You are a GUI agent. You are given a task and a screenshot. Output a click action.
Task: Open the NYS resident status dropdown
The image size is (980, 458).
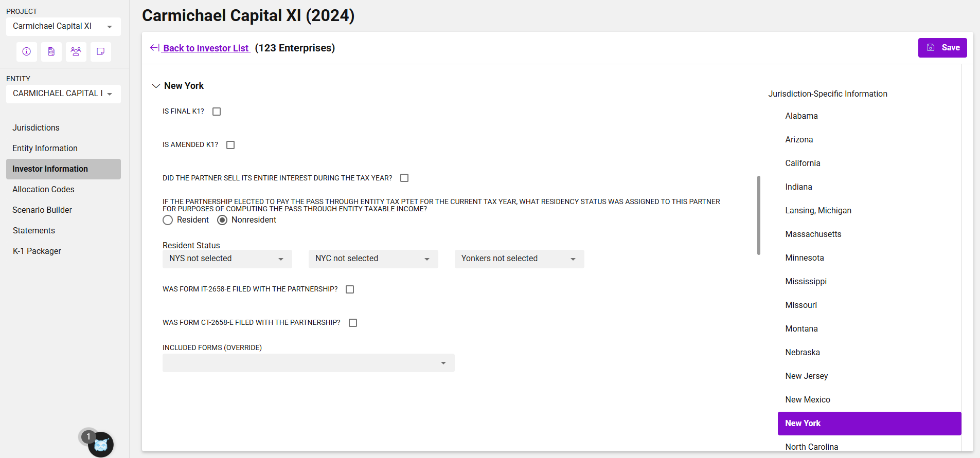pos(227,259)
